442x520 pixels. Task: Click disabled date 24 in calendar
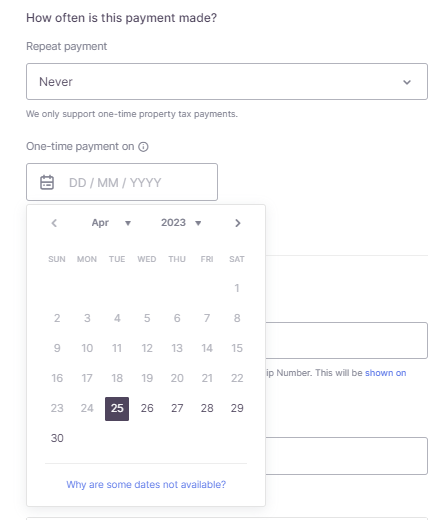(x=87, y=408)
